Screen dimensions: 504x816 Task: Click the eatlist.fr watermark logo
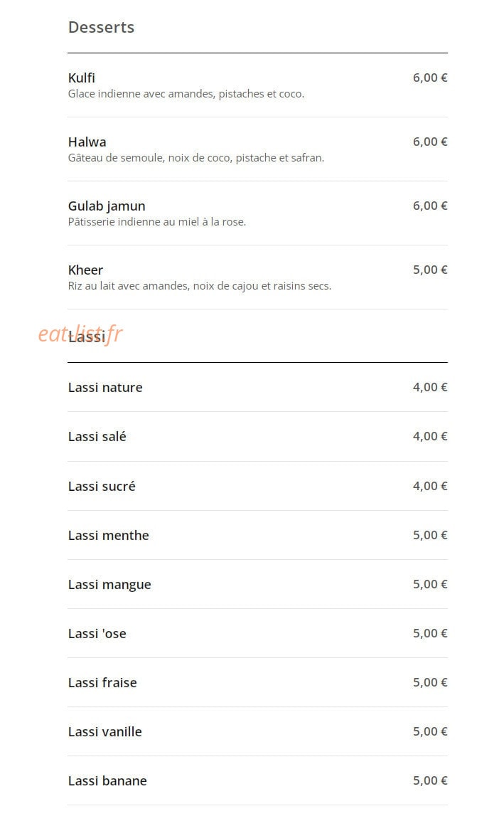tap(80, 334)
